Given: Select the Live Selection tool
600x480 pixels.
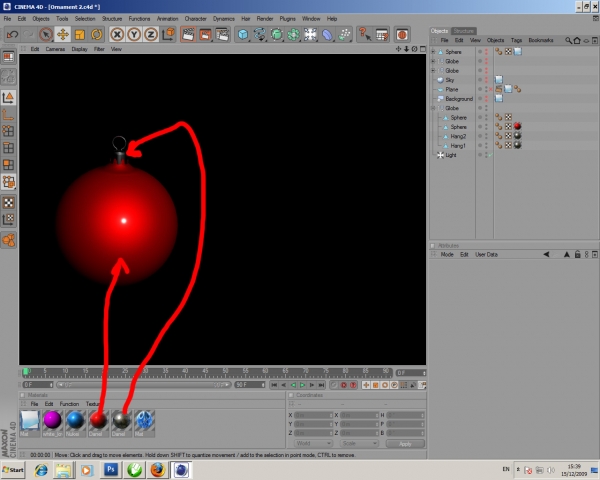Looking at the screenshot, I should click(x=46, y=34).
